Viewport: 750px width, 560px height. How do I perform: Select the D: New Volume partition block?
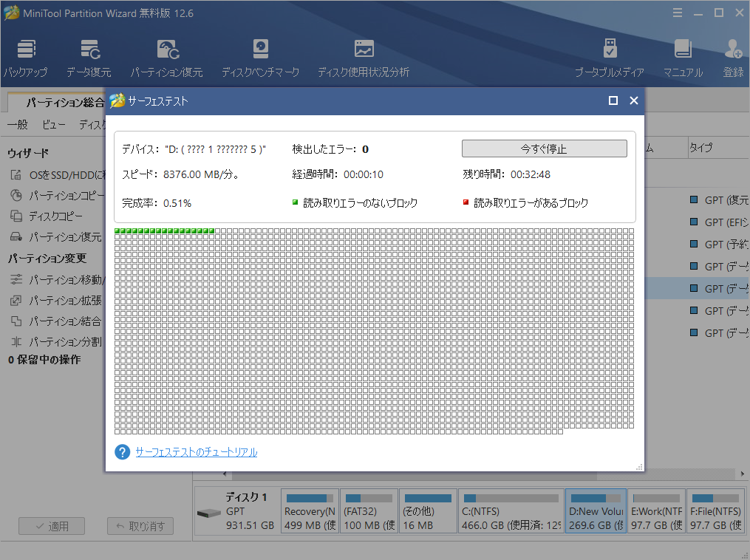click(596, 511)
